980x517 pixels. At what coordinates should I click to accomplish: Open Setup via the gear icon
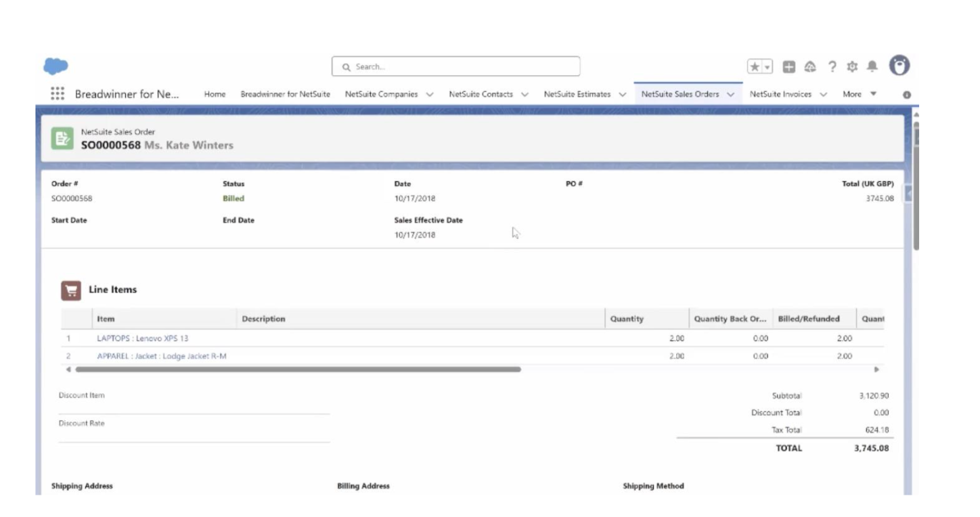[x=851, y=66]
